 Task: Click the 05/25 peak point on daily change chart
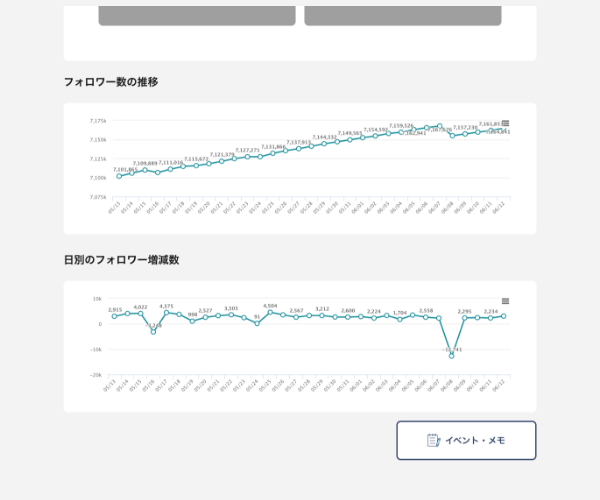[x=270, y=312]
